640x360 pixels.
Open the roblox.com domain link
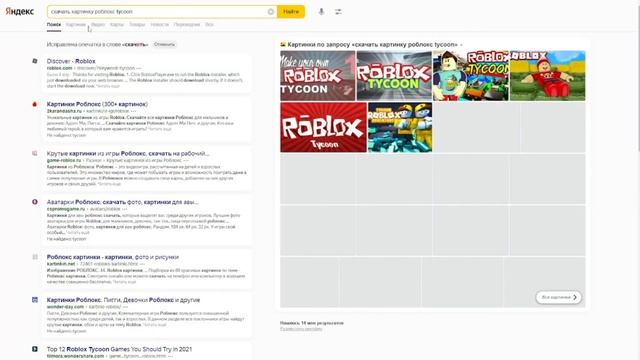59,68
